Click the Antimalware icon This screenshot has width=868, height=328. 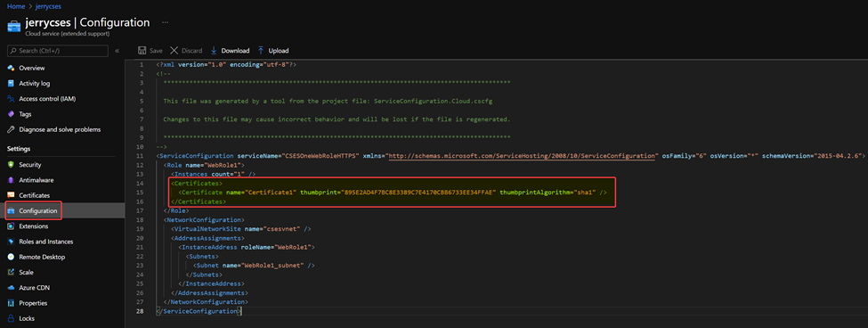pyautogui.click(x=11, y=180)
